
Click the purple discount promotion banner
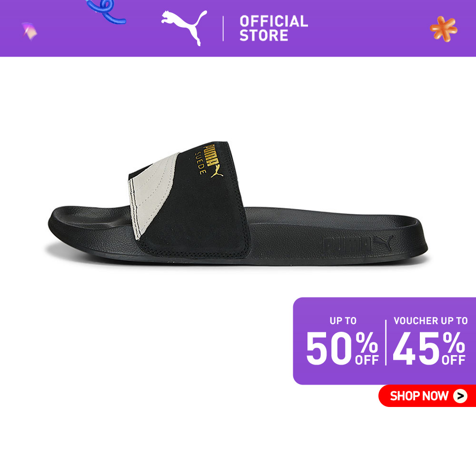384,341
